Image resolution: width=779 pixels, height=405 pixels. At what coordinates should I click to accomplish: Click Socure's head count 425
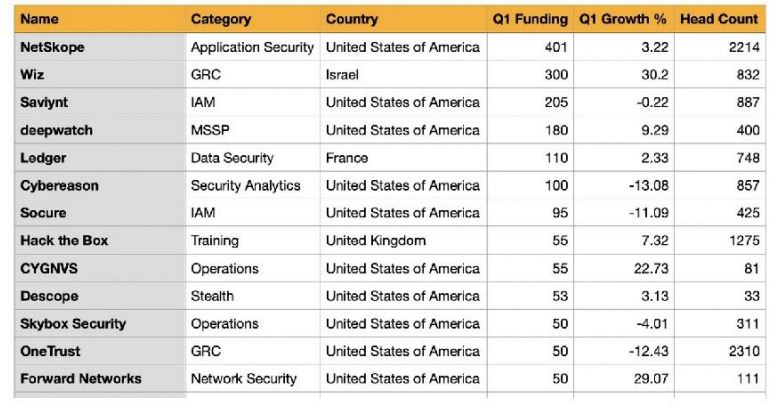(720, 213)
